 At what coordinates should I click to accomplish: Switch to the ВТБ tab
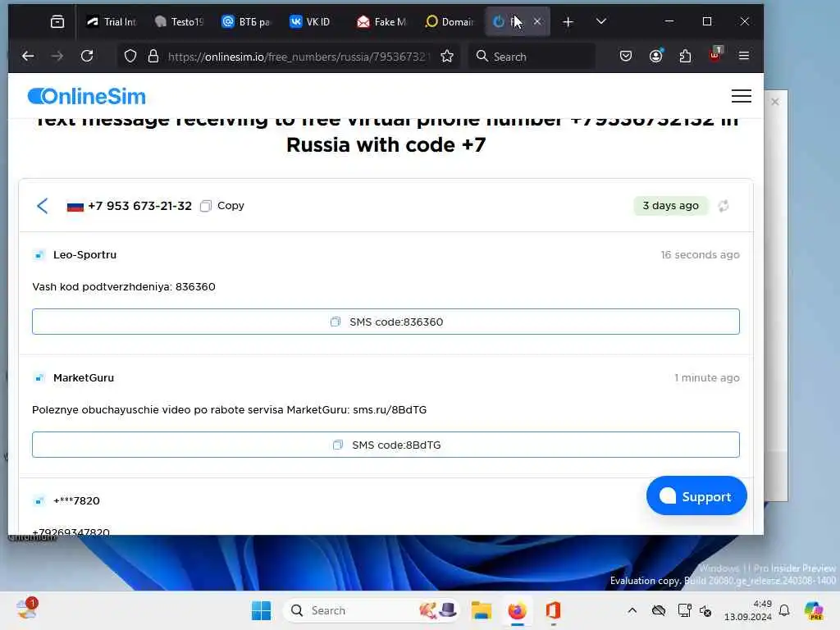(x=246, y=22)
